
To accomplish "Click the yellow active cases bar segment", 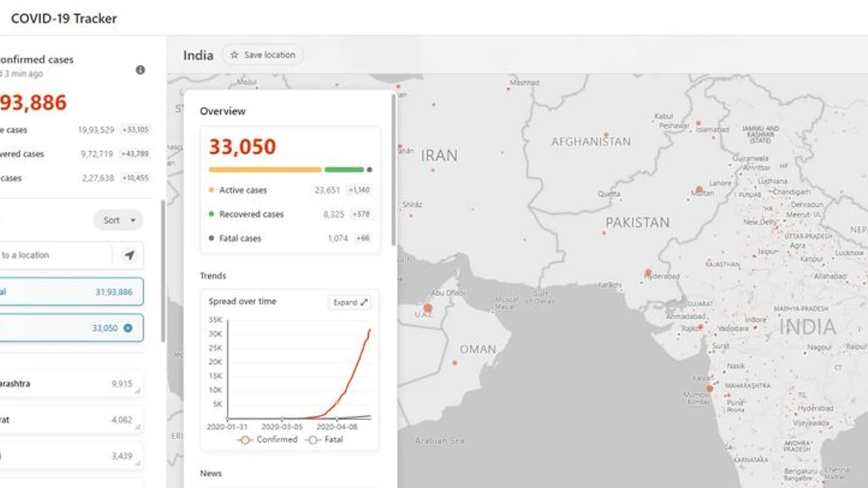I will (264, 169).
